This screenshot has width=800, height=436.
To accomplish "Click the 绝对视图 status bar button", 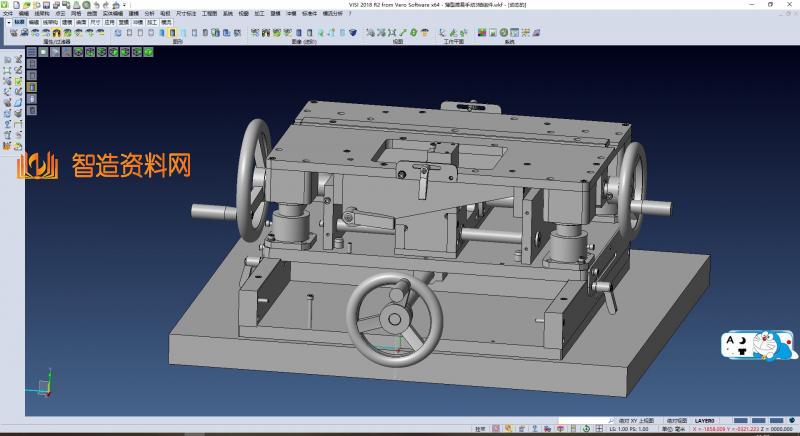I will 676,421.
